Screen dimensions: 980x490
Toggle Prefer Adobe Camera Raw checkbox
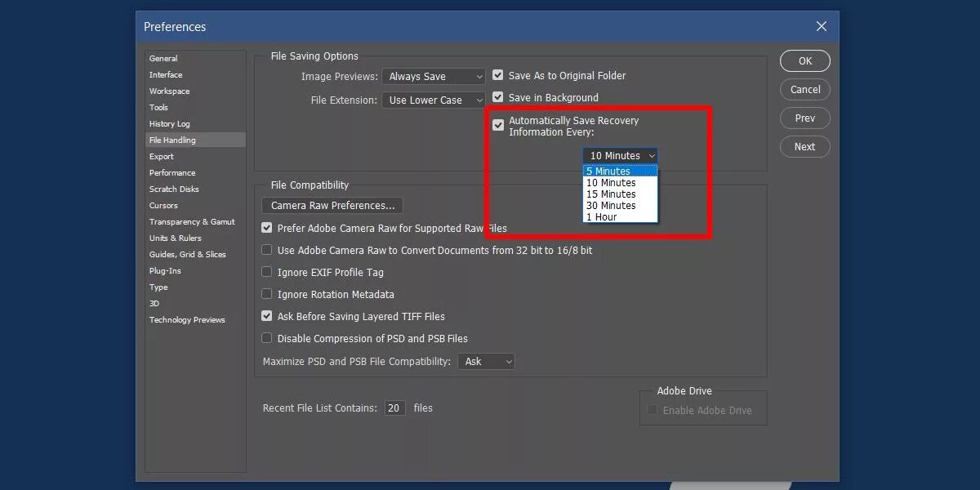tap(267, 229)
